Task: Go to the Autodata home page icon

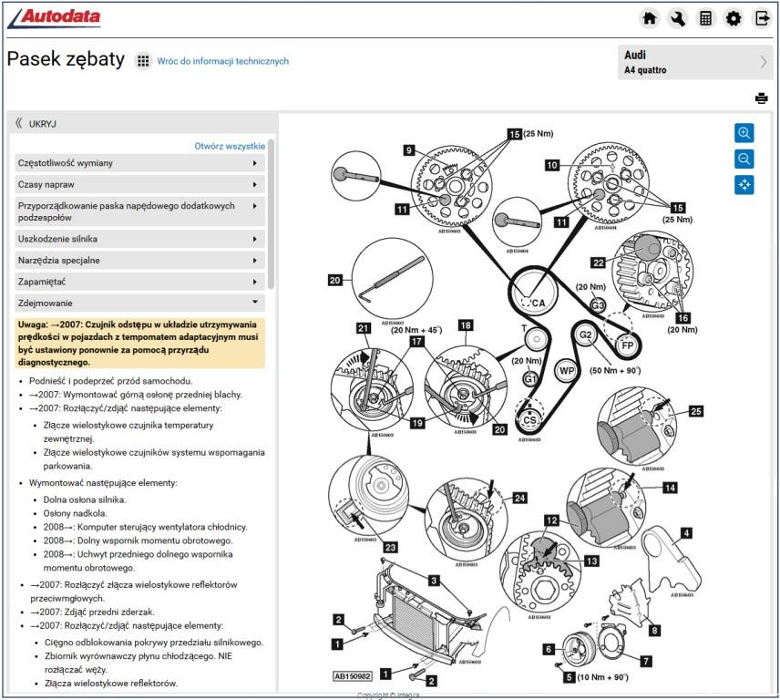Action: pyautogui.click(x=649, y=18)
